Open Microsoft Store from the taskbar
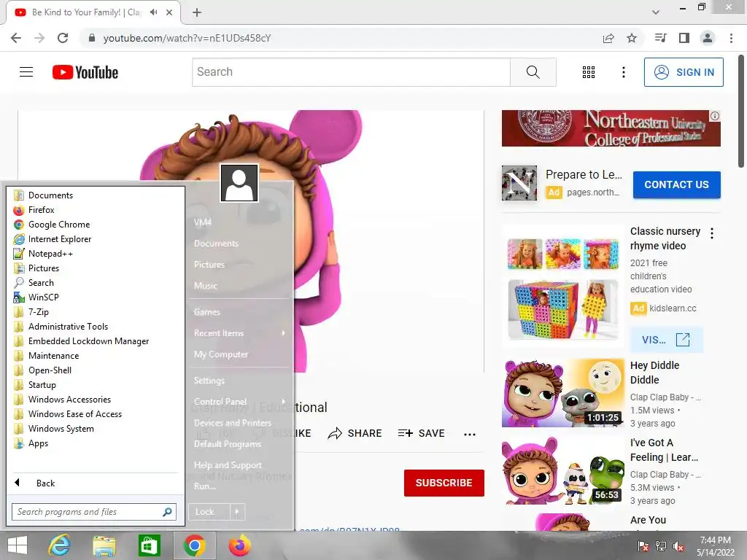747x560 pixels. point(149,545)
